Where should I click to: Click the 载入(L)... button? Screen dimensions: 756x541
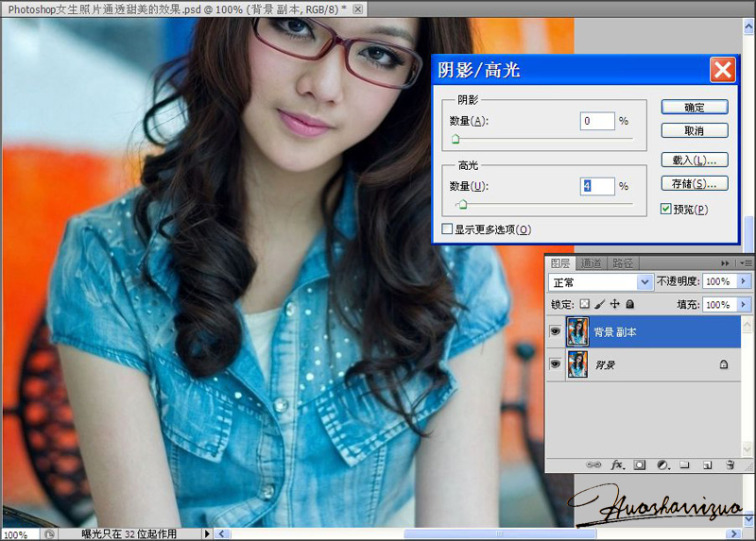click(x=695, y=160)
